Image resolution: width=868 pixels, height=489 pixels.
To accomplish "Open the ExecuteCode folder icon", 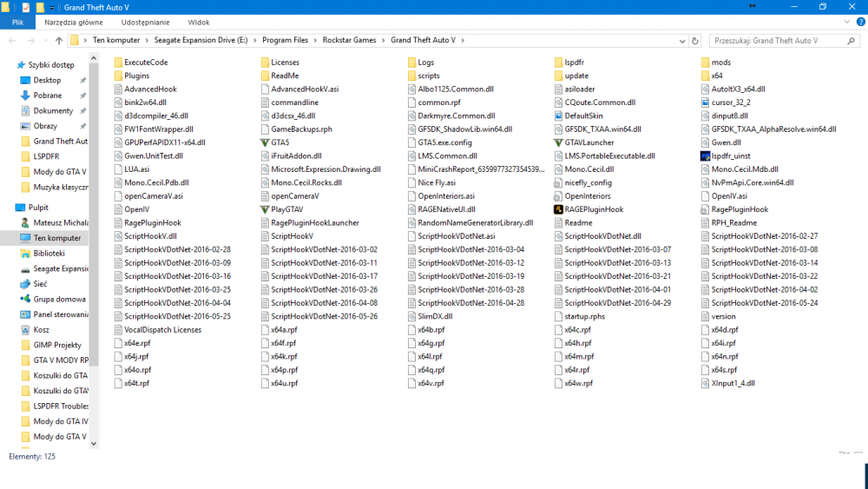I will click(x=118, y=62).
